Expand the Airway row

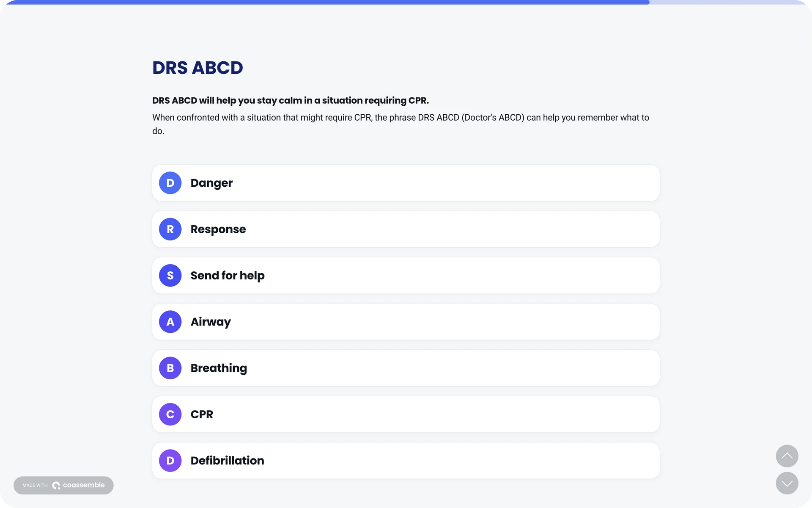[406, 322]
